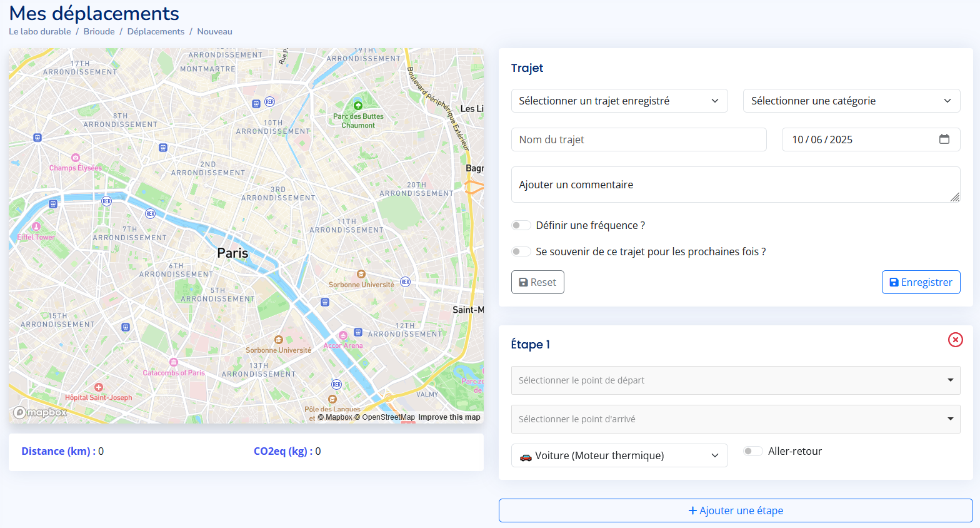Click the Ajouter une étape button

tap(735, 510)
